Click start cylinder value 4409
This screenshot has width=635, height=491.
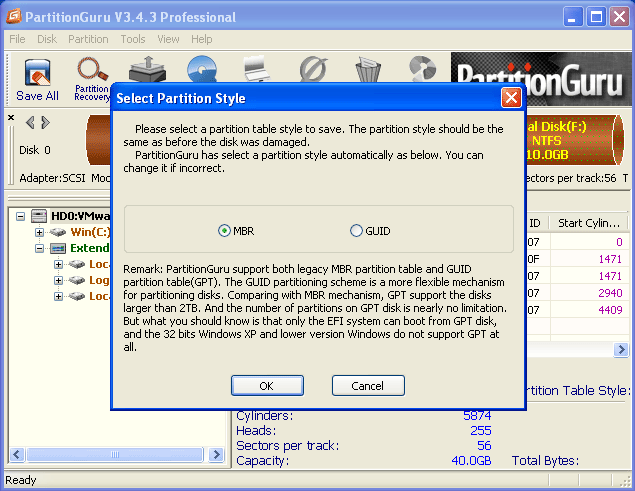pyautogui.click(x=610, y=310)
